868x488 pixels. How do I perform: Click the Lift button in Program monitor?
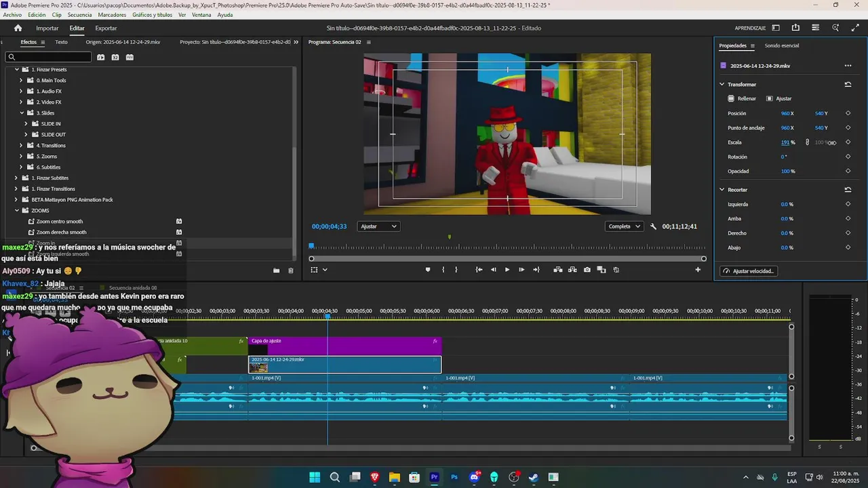557,270
